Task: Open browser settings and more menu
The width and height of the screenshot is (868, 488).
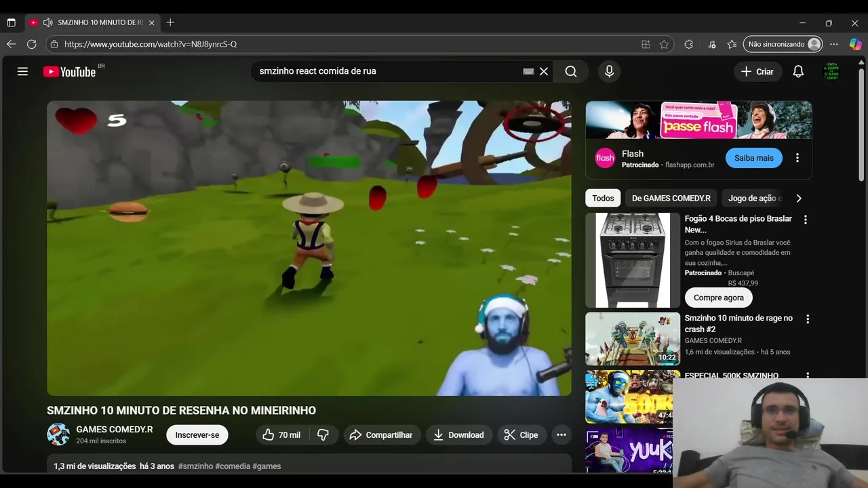Action: pyautogui.click(x=834, y=44)
